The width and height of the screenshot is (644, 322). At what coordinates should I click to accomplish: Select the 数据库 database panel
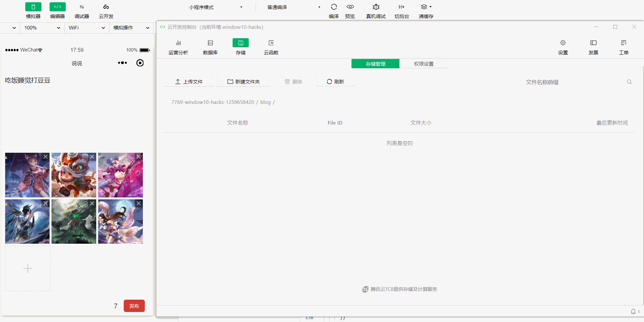click(210, 47)
